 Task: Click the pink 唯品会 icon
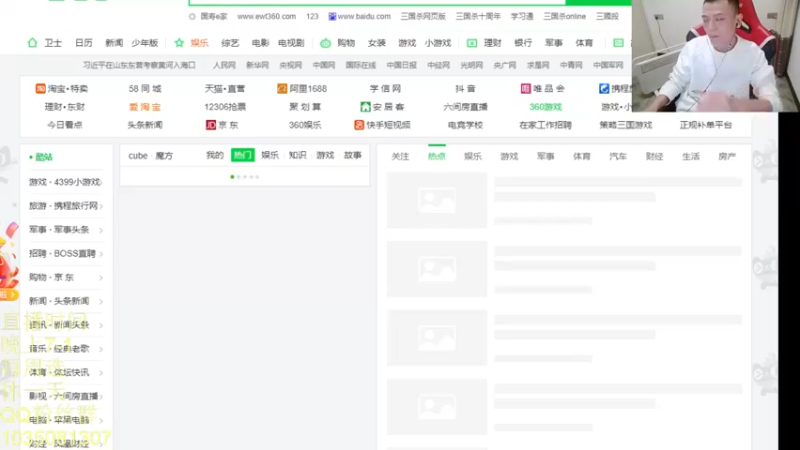click(x=526, y=89)
